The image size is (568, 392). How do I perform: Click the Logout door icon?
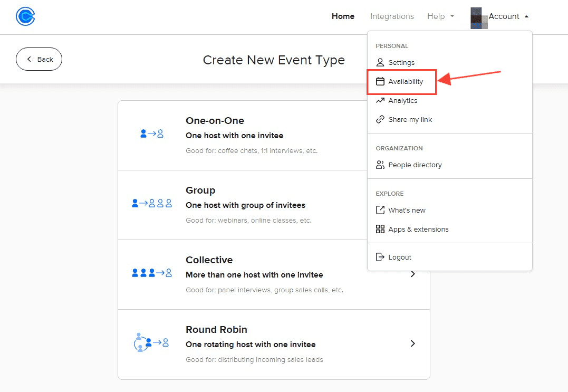click(x=380, y=257)
